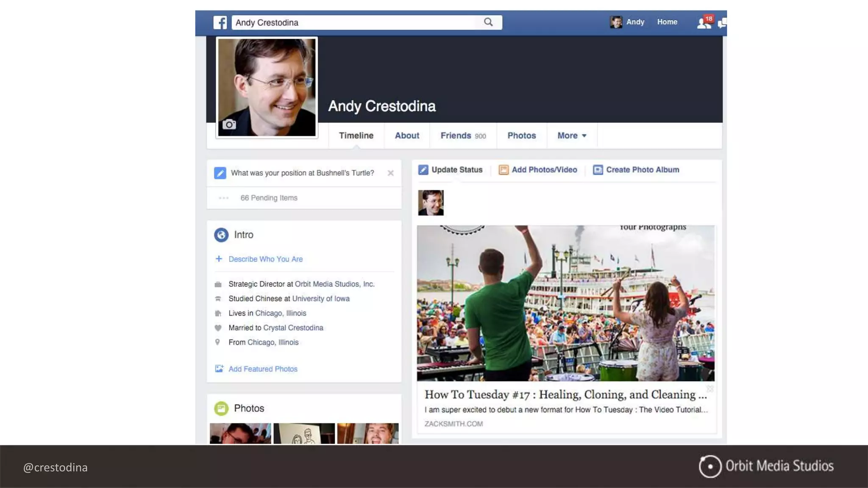The width and height of the screenshot is (868, 488).
Task: Click the Create Photo Album icon
Action: pos(598,170)
